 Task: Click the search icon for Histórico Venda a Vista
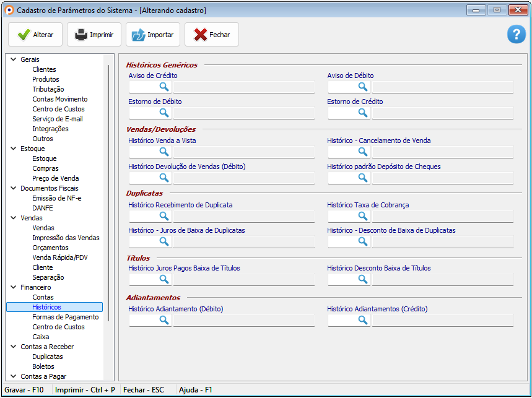164,152
